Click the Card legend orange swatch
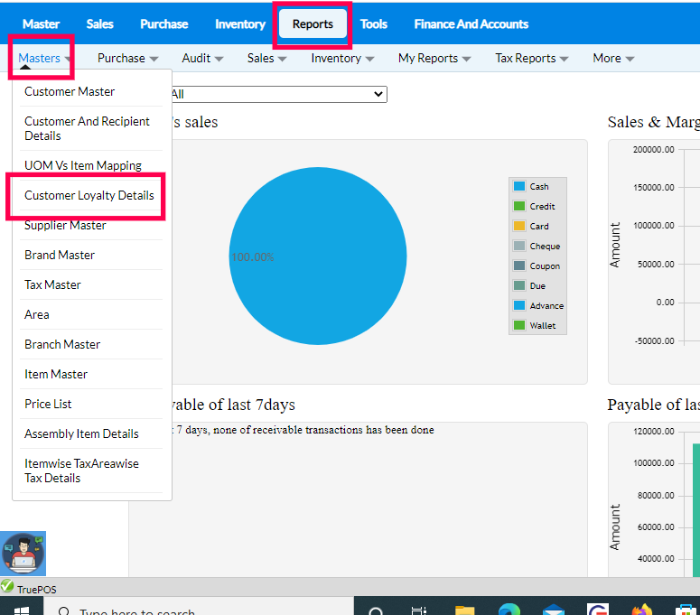The height and width of the screenshot is (615, 700). pos(519,227)
